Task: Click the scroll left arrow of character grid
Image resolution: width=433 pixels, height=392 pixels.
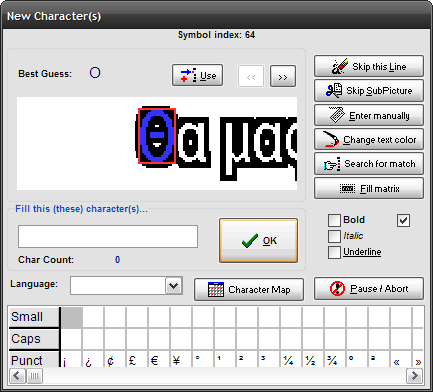Action: (x=17, y=376)
